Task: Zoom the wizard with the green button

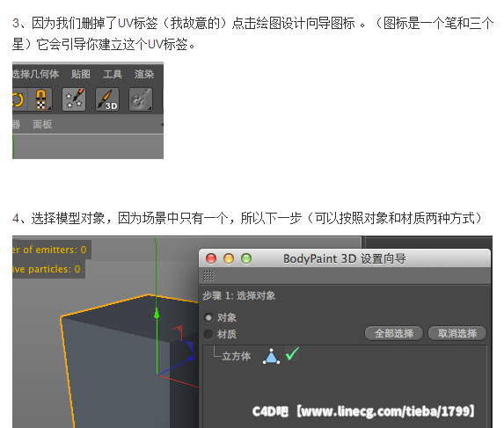Action: click(246, 258)
